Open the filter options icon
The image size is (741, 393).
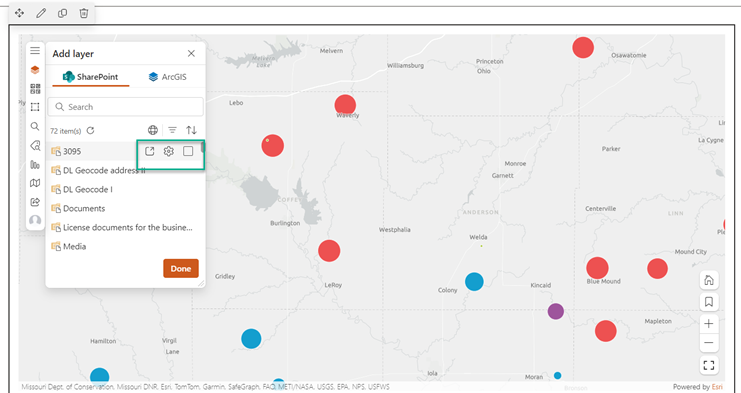[x=172, y=130]
